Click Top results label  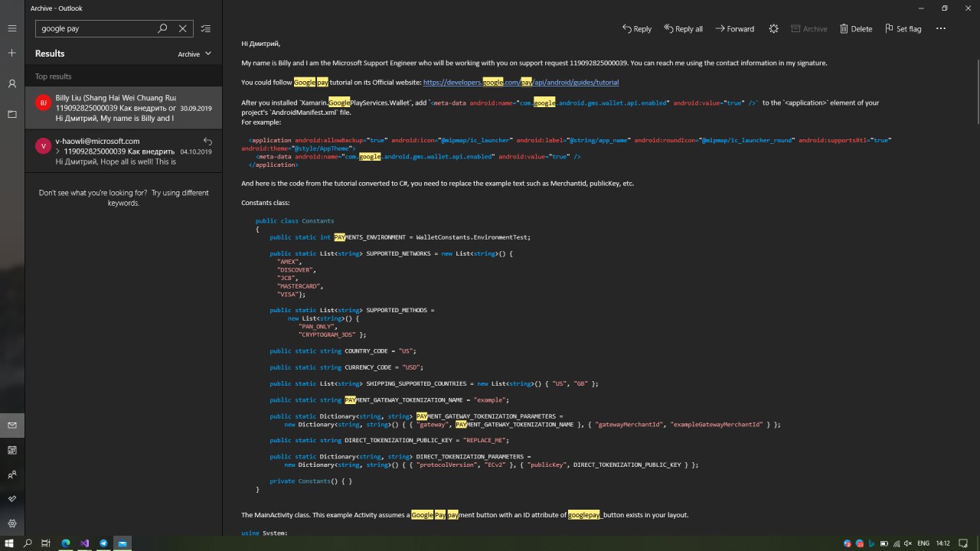point(54,77)
